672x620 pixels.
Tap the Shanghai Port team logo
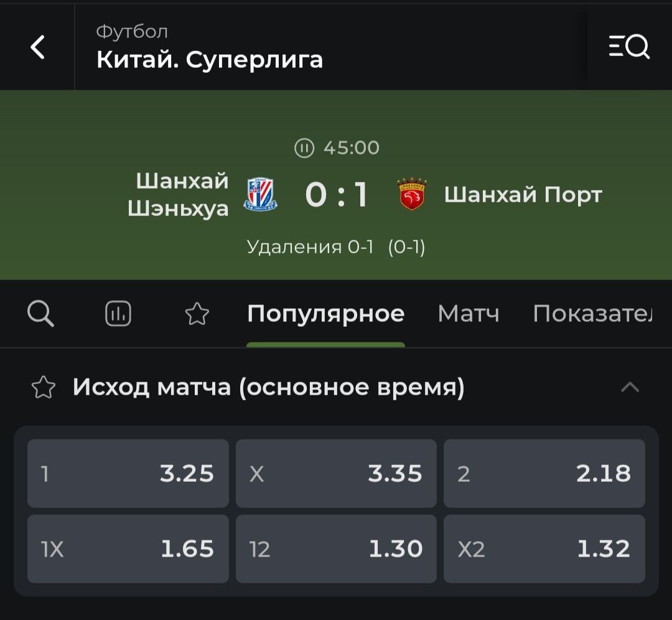click(413, 194)
